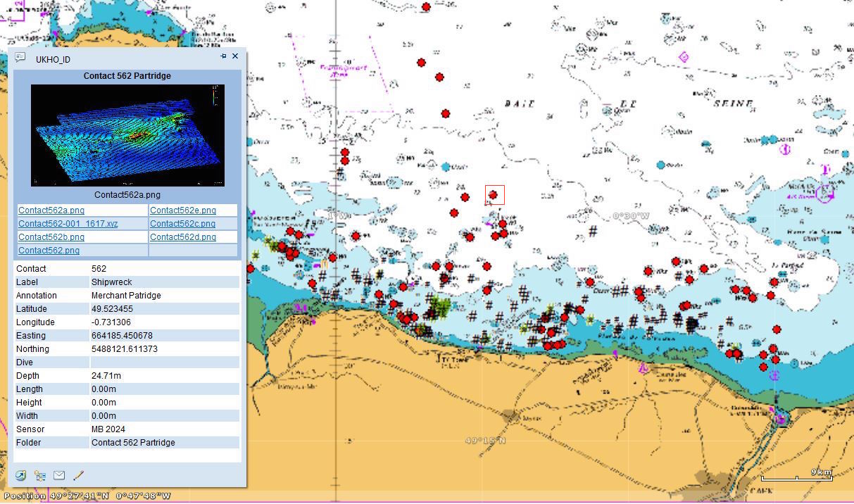Image resolution: width=854 pixels, height=504 pixels.
Task: Click the Sensor value MB 2024
Action: (109, 429)
